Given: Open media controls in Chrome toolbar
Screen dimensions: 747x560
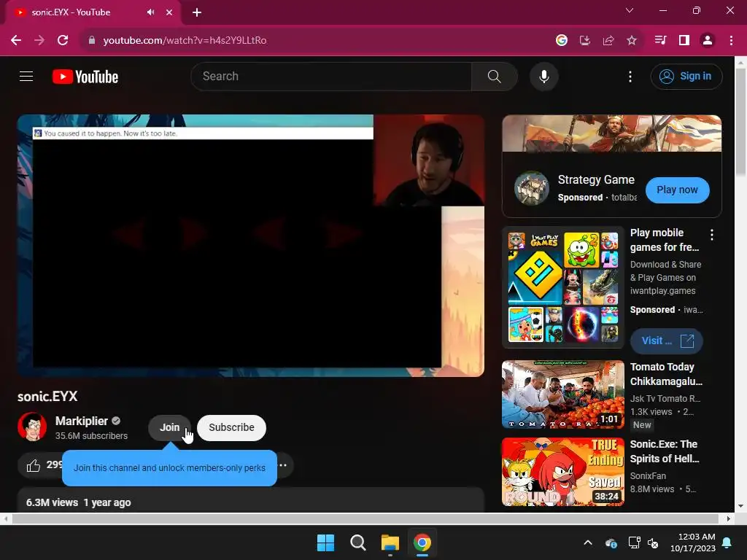Looking at the screenshot, I should [x=660, y=41].
